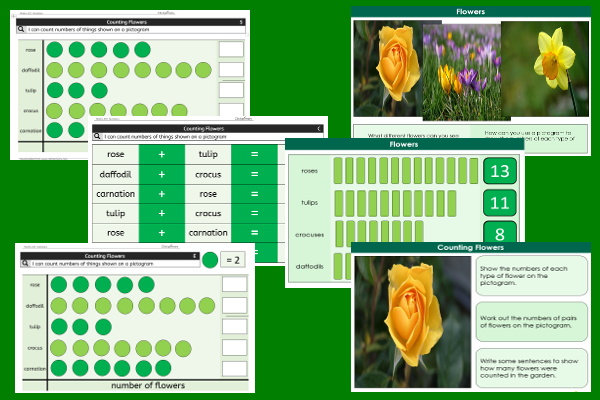The image size is (600, 400).
Task: Click 'rose' row label on the = 2 key worksheet
Action: coord(35,284)
